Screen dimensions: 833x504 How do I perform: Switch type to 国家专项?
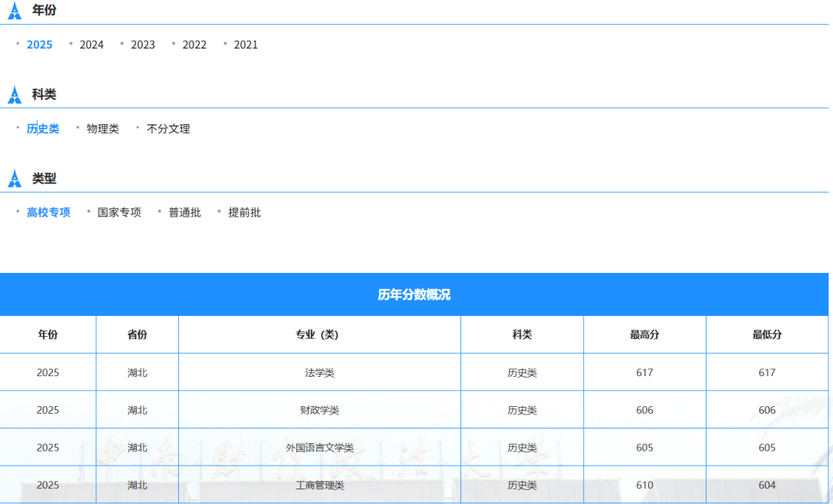pyautogui.click(x=119, y=212)
